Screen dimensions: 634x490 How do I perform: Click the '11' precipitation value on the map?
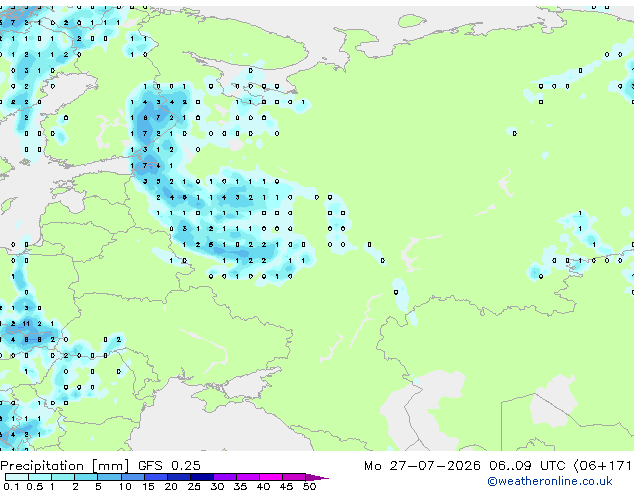pyautogui.click(x=26, y=323)
